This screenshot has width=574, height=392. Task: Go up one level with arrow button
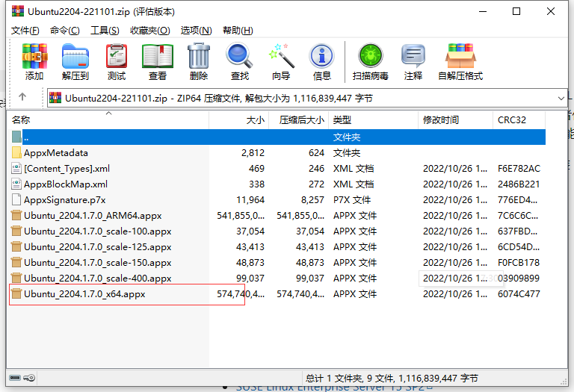[22, 97]
